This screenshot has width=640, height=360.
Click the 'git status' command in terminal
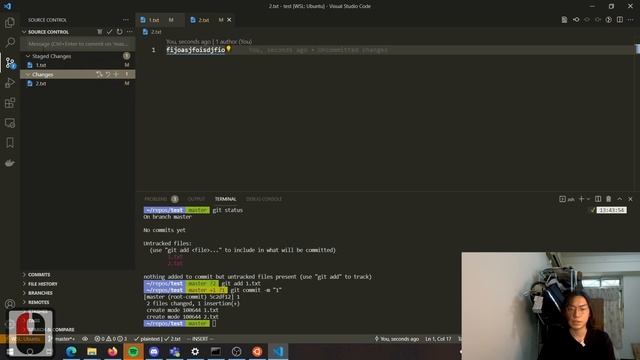[228, 210]
